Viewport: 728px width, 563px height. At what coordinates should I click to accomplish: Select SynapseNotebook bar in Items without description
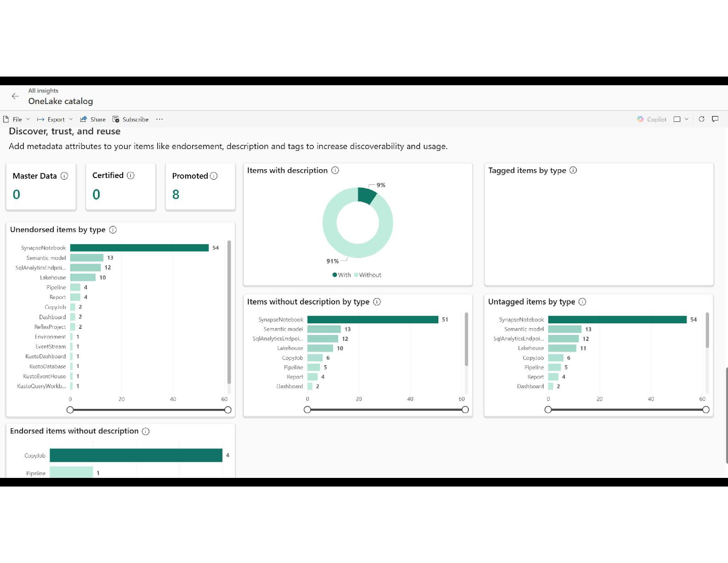[x=373, y=320]
